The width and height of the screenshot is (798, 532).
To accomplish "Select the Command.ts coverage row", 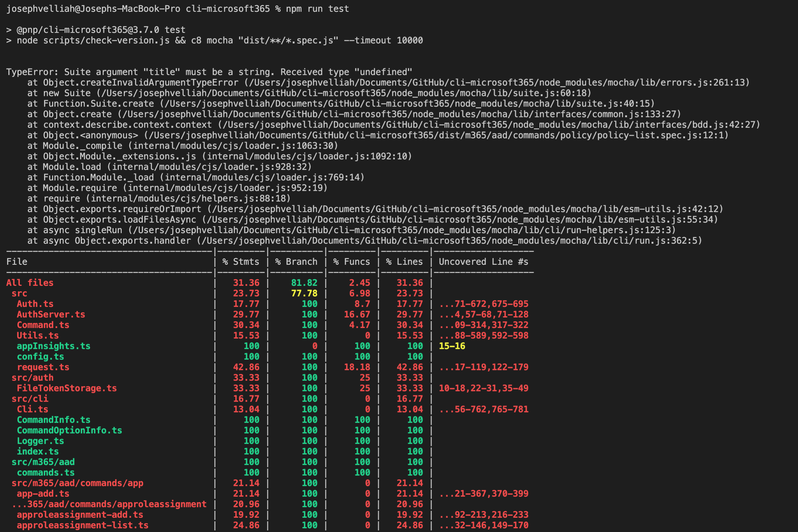I will click(43, 325).
